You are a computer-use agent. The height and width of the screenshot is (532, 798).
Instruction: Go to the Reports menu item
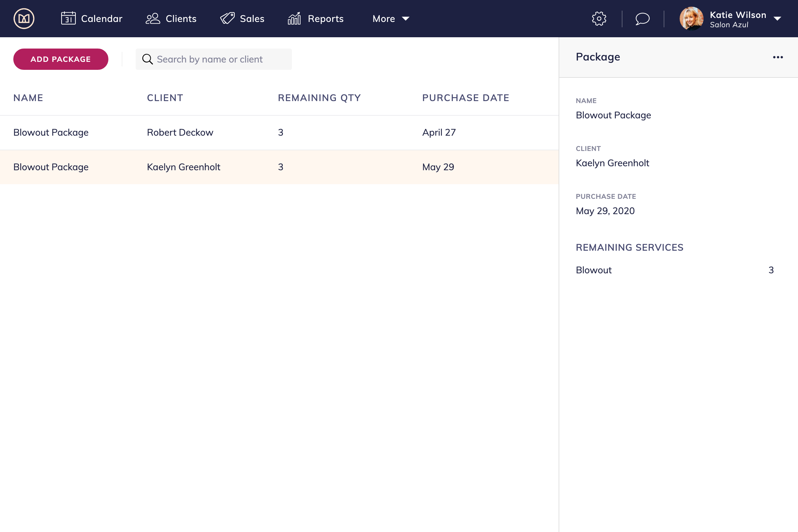[x=326, y=19]
